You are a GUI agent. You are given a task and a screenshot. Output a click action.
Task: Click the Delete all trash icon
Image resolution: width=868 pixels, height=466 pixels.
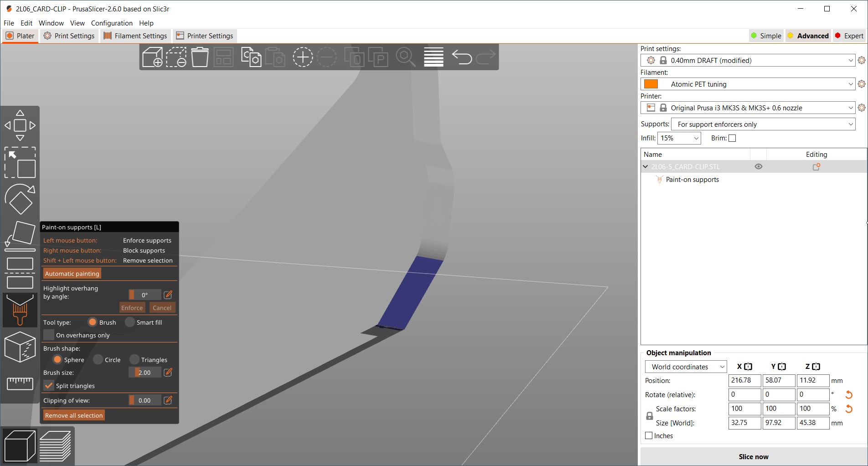(200, 57)
